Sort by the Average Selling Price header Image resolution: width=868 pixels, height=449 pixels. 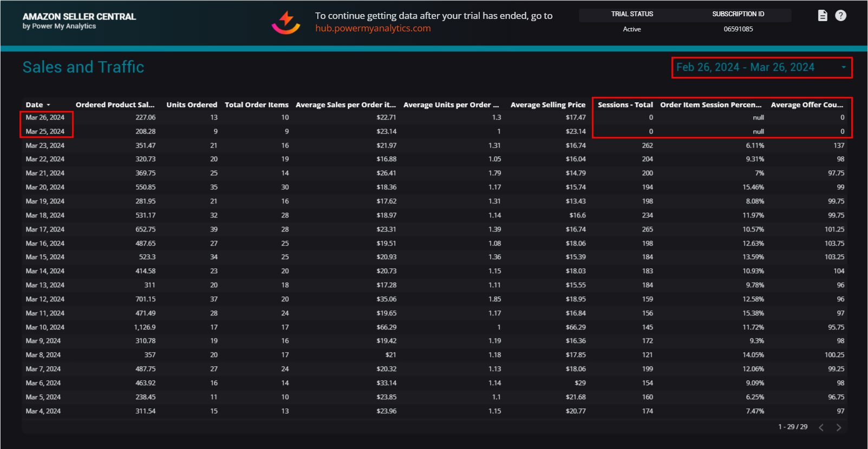point(547,105)
